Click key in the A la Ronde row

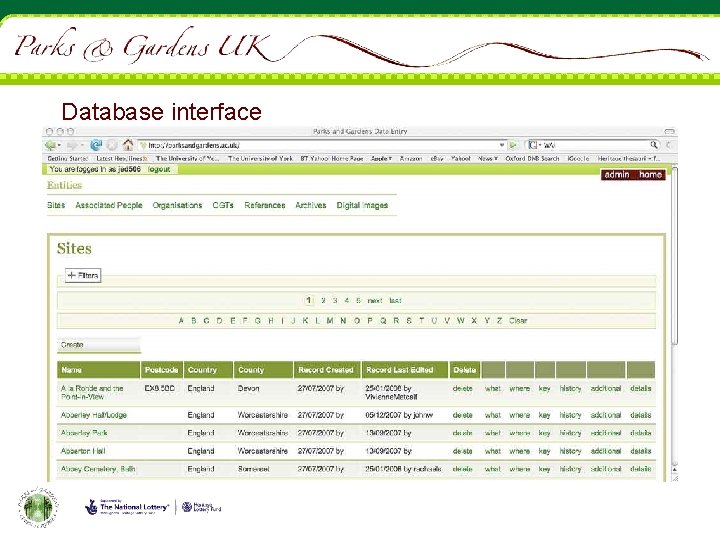544,388
